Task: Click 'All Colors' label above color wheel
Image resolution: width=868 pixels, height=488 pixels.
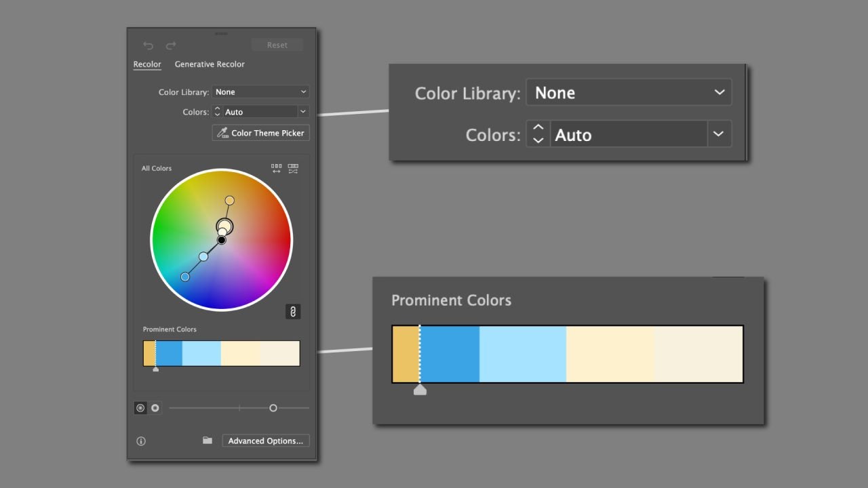Action: [x=157, y=168]
